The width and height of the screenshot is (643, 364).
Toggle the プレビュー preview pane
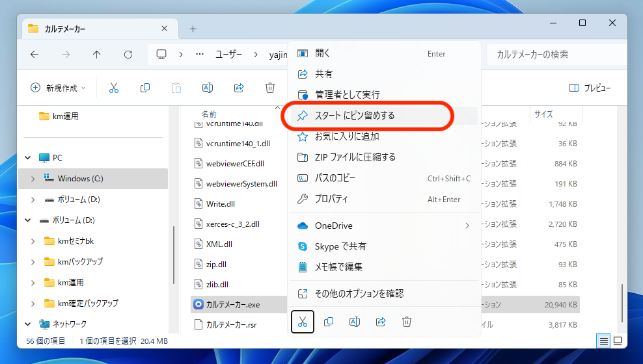(590, 88)
